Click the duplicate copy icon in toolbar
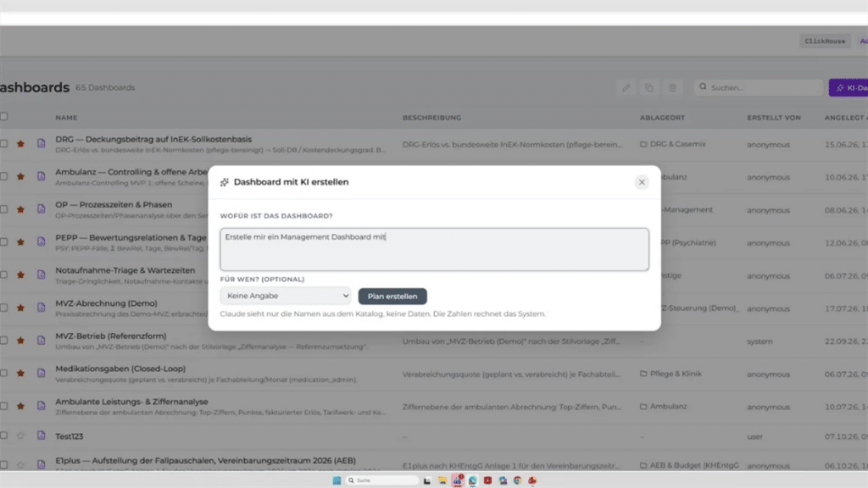Image resolution: width=868 pixels, height=488 pixels. (x=648, y=87)
